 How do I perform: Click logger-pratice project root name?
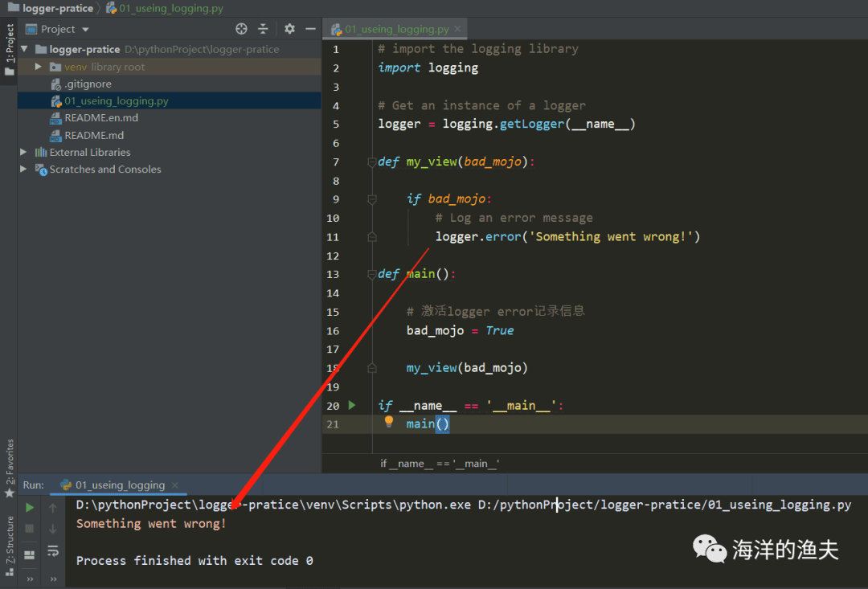pos(84,49)
